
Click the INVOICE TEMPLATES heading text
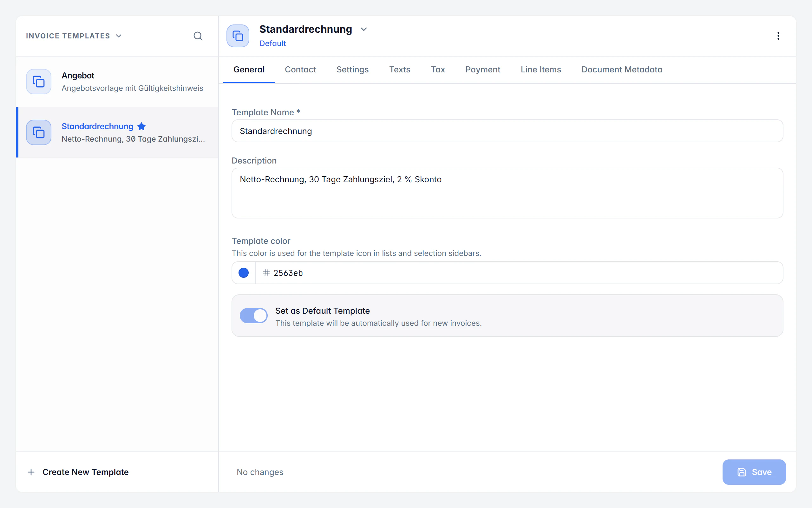point(68,36)
